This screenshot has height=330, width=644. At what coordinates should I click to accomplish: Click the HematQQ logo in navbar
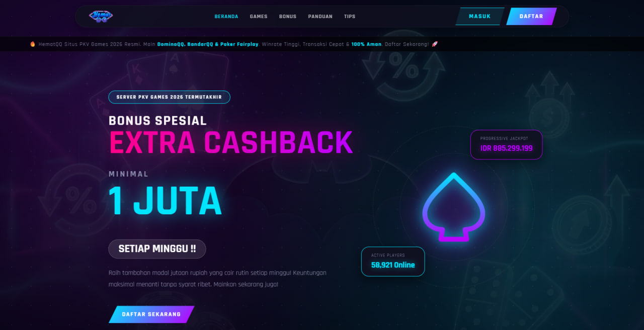point(101,16)
